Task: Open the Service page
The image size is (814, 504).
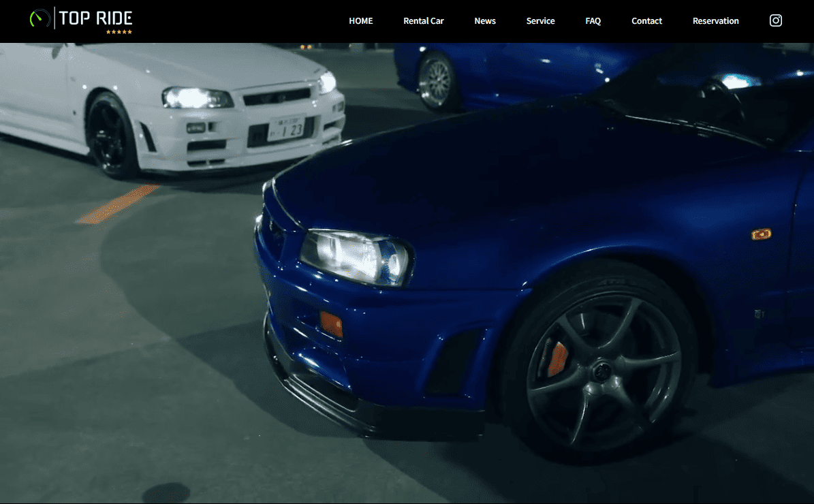Action: click(540, 20)
